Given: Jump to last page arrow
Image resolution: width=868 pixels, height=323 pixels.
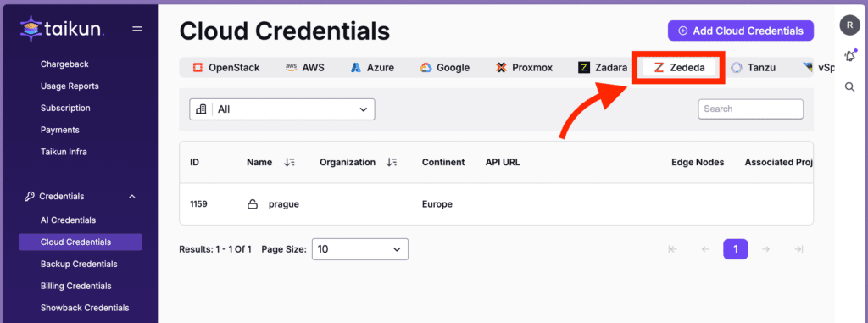Looking at the screenshot, I should (798, 249).
